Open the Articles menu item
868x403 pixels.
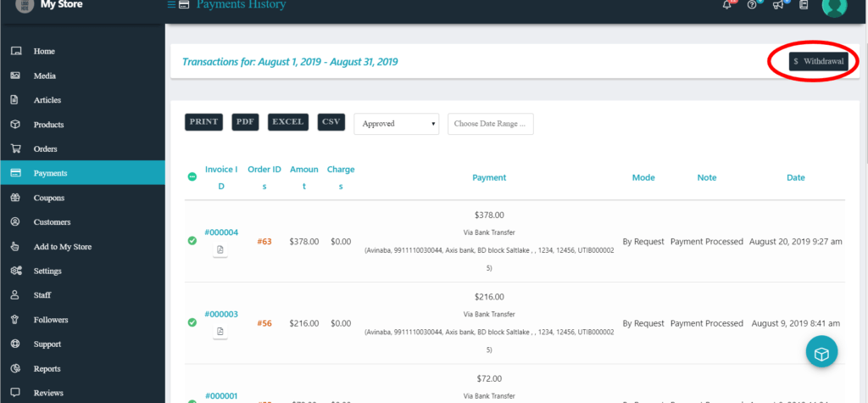point(47,100)
